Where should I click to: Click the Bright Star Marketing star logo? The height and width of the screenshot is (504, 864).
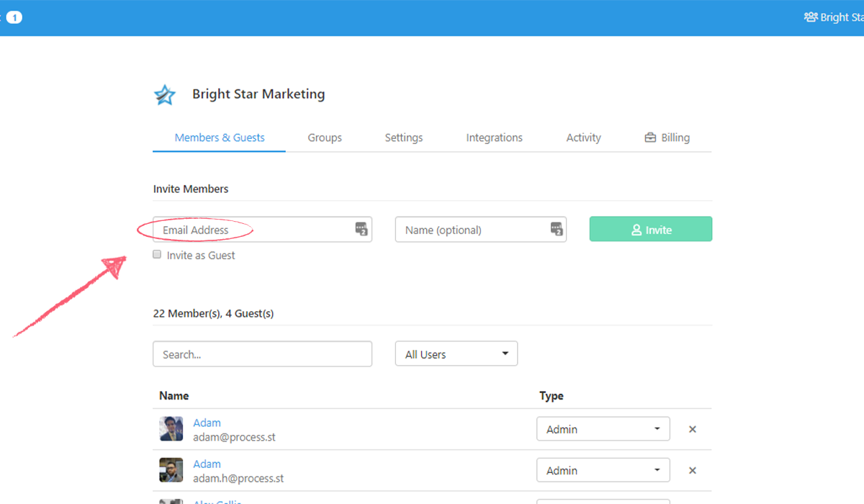tap(165, 95)
